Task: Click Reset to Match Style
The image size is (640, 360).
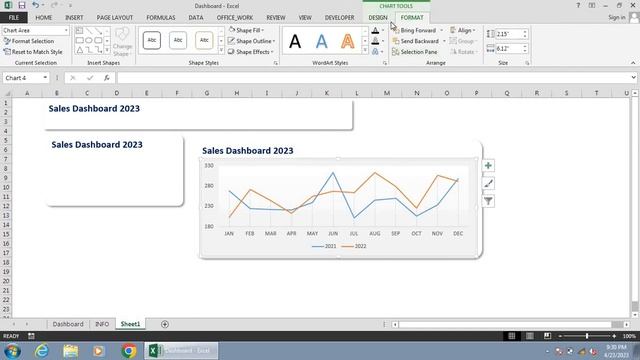Action: click(33, 52)
